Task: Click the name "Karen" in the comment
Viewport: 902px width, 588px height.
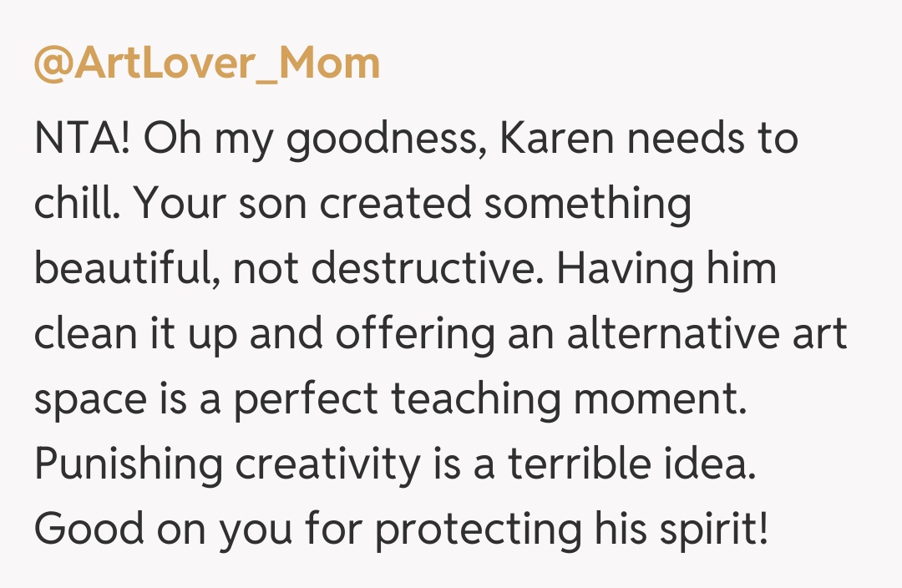Action: [x=557, y=139]
